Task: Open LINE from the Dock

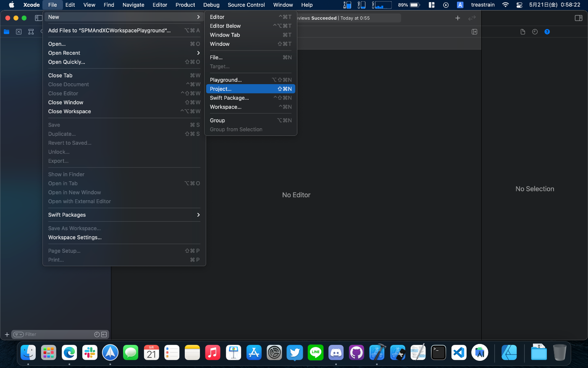Action: coord(315,352)
